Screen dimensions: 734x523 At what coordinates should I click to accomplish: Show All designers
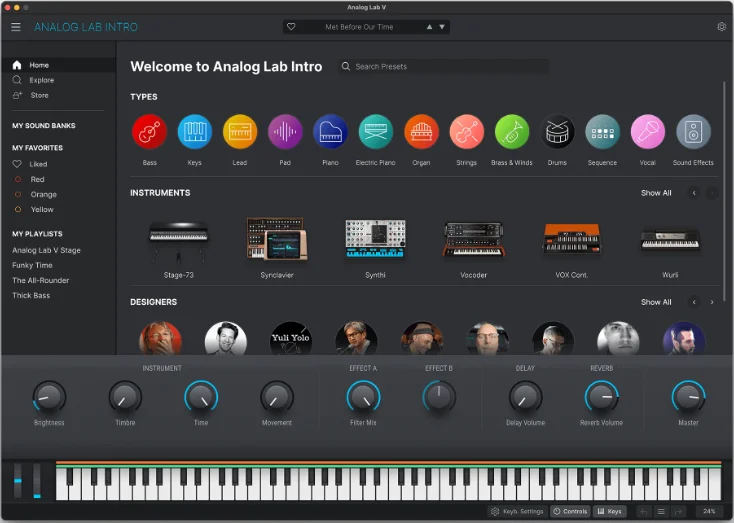[x=656, y=302]
